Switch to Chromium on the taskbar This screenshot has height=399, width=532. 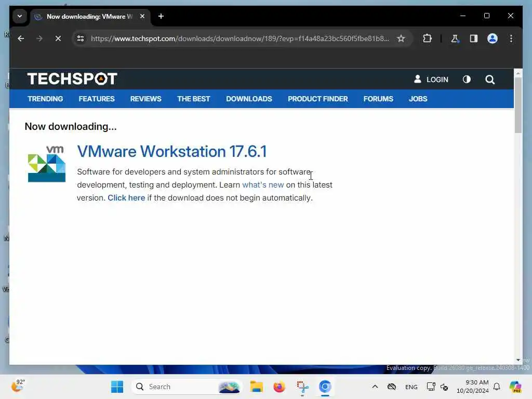pos(325,387)
